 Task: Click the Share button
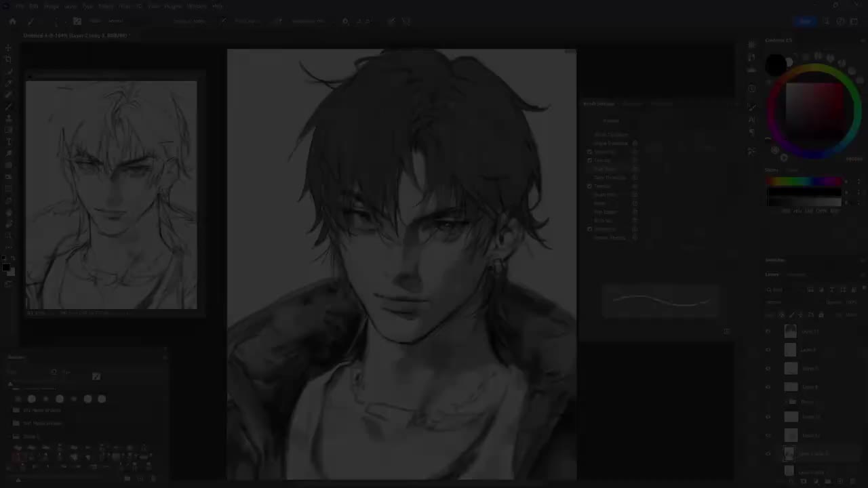805,21
